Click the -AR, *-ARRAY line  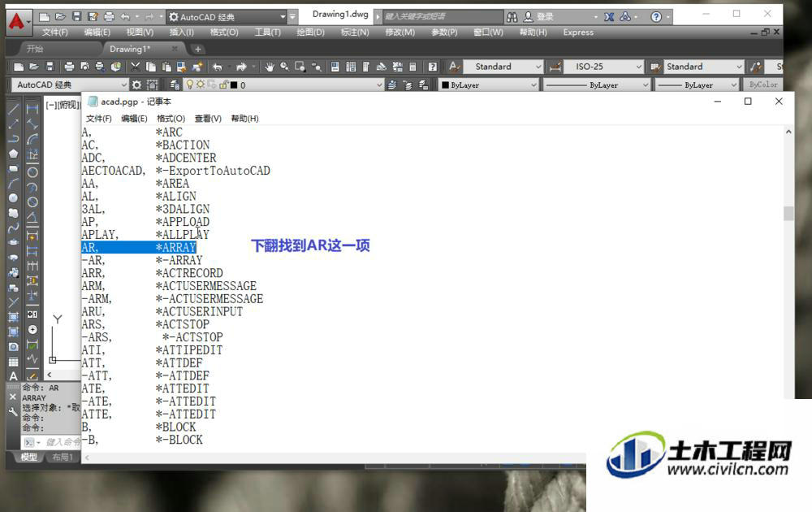(142, 260)
